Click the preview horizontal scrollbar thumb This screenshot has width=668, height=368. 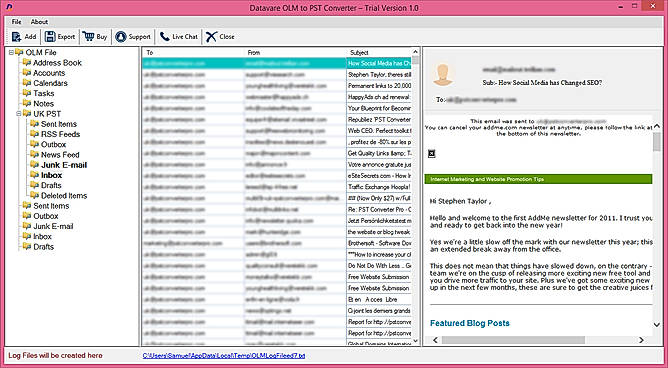[x=514, y=340]
